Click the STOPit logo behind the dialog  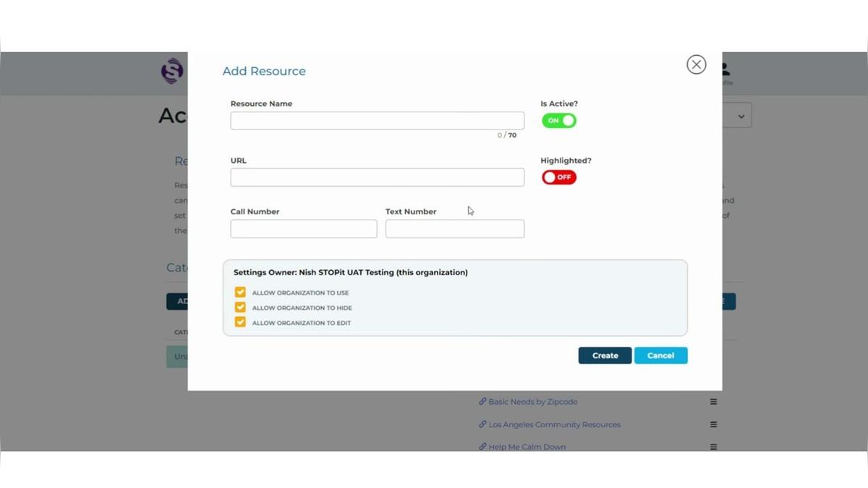[x=173, y=71]
